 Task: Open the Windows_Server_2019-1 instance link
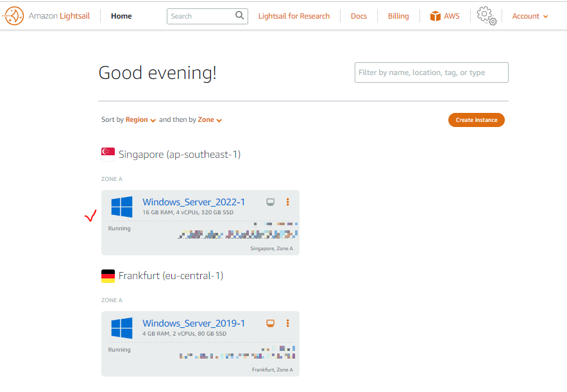click(194, 323)
